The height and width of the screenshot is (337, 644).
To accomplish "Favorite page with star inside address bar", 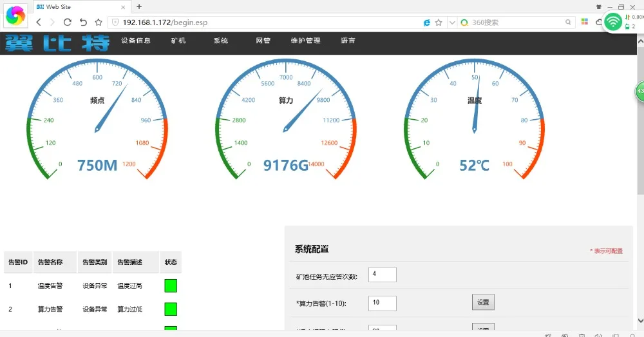I will point(439,23).
